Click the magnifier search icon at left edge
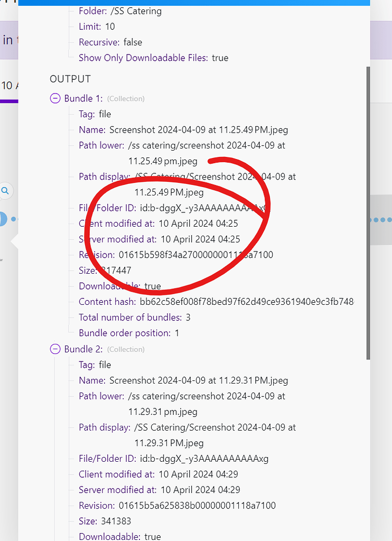Screen dimensions: 392x541 [x=5, y=191]
